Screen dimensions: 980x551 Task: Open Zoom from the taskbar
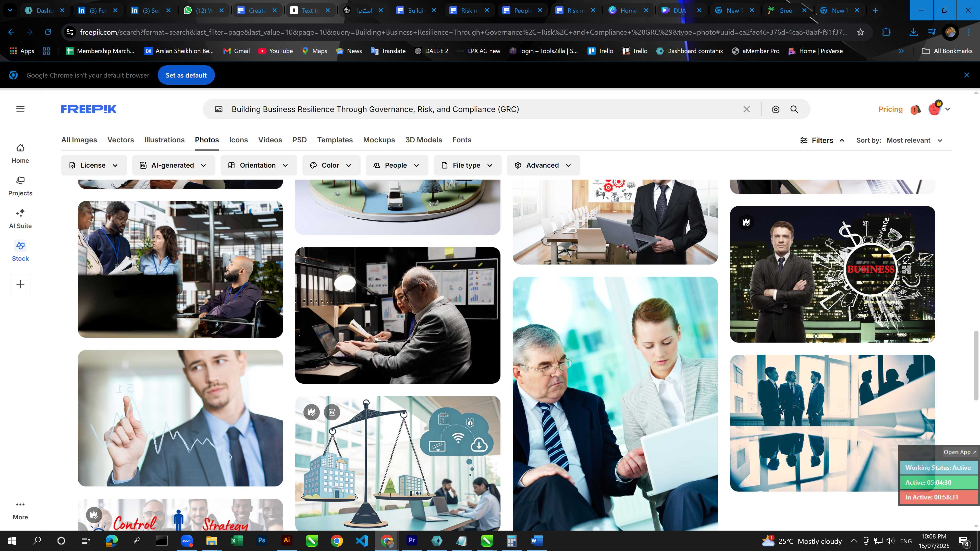[187, 540]
